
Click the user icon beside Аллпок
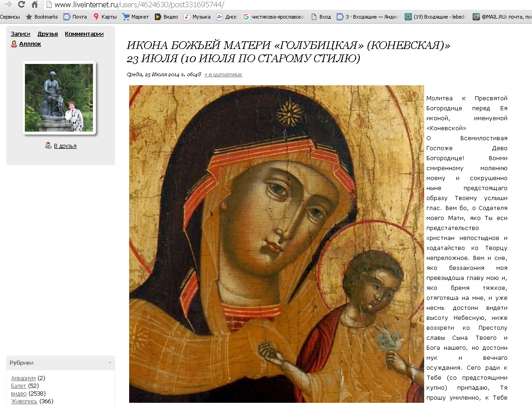tap(14, 44)
